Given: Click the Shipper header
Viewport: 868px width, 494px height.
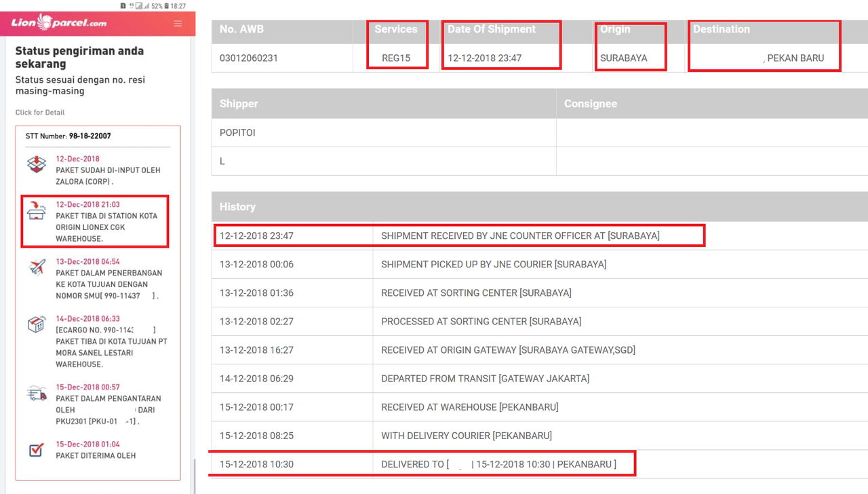Looking at the screenshot, I should tap(239, 104).
